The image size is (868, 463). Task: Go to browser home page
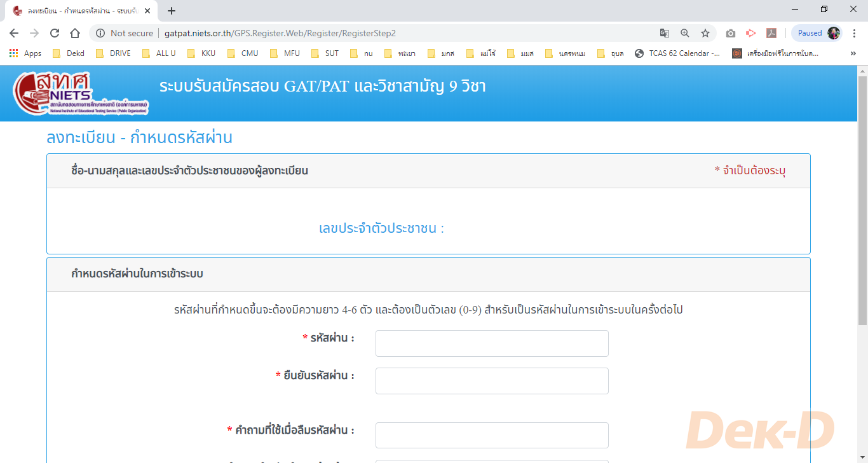[75, 33]
